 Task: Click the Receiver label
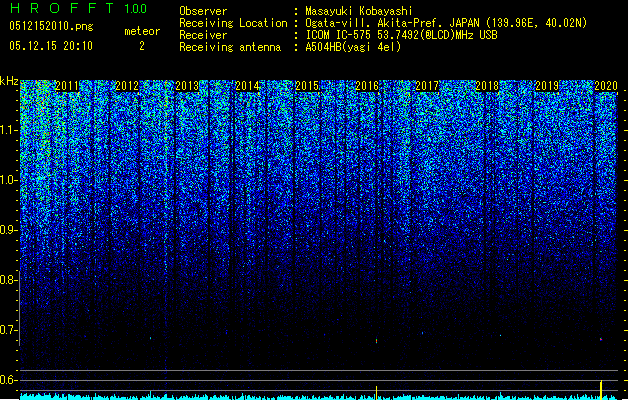click(x=203, y=35)
